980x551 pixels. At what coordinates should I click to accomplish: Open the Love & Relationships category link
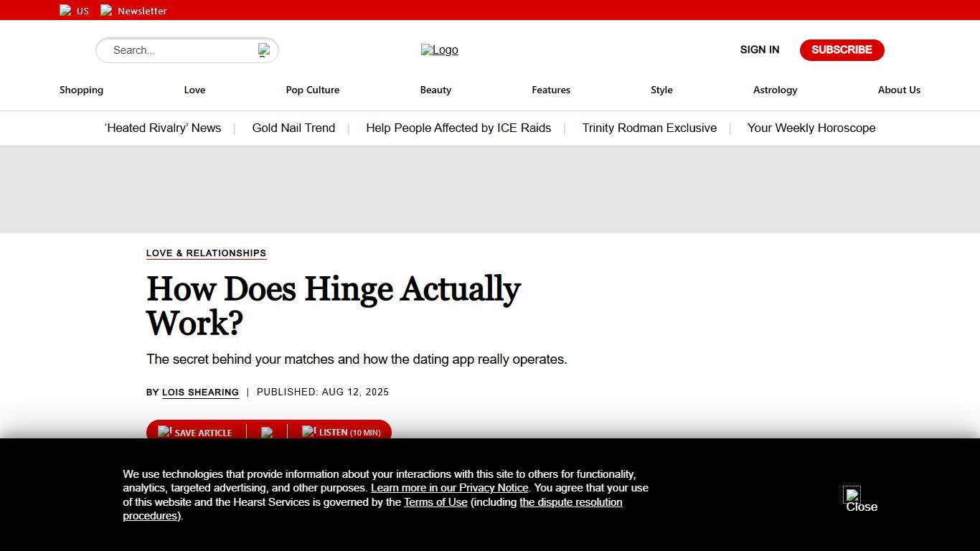click(x=206, y=253)
